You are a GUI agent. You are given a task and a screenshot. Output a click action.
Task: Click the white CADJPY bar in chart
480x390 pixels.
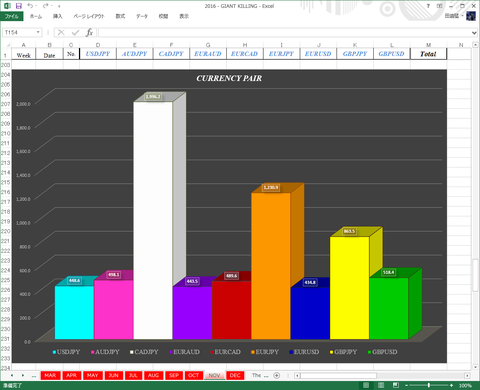153,220
